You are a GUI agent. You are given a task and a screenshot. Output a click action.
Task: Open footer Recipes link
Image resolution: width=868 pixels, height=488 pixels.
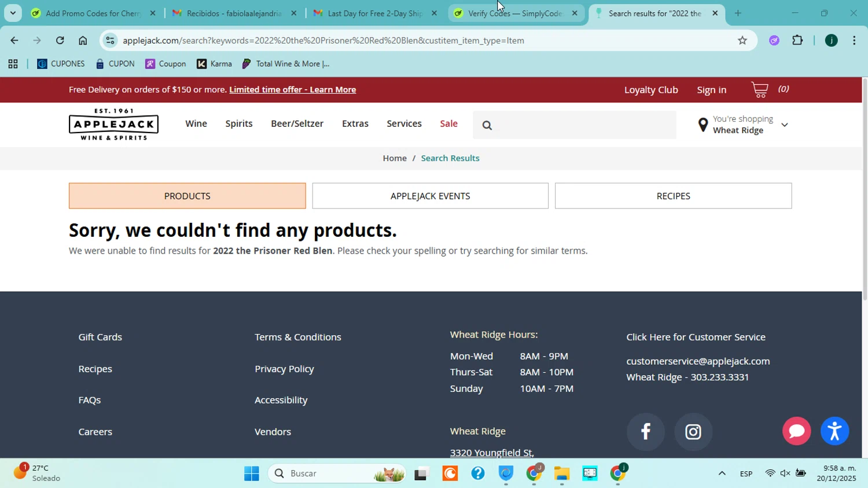[x=95, y=369]
